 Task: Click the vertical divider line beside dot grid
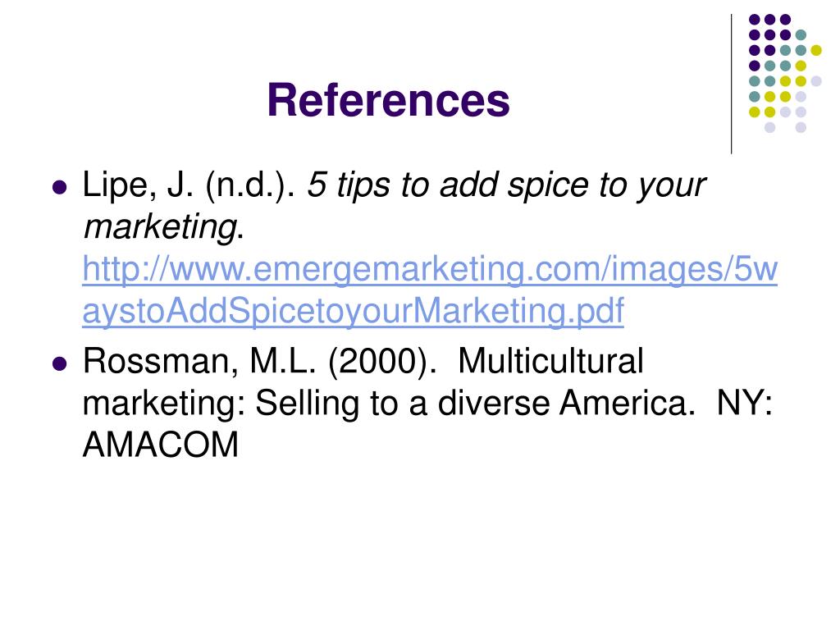click(x=731, y=84)
